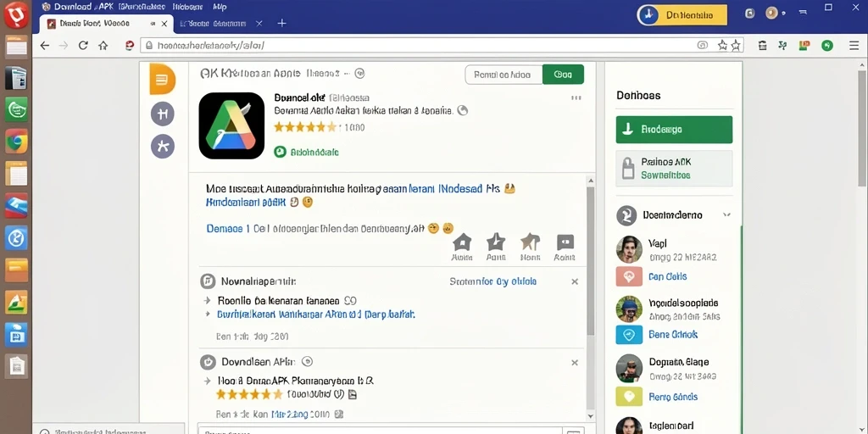The height and width of the screenshot is (434, 868).
Task: Click the green Goa search button
Action: coord(563,75)
